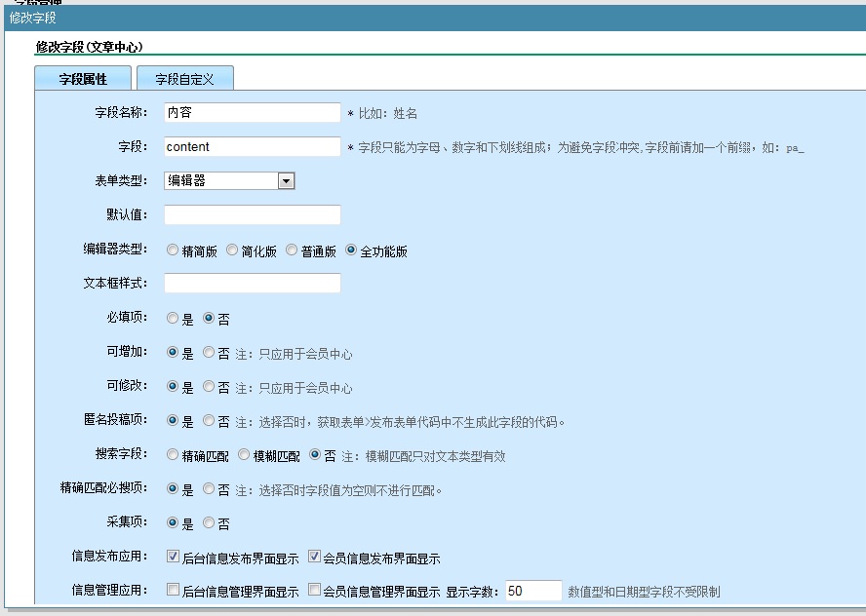Image resolution: width=866 pixels, height=616 pixels.
Task: Click the 默认值 text field
Action: [x=252, y=215]
